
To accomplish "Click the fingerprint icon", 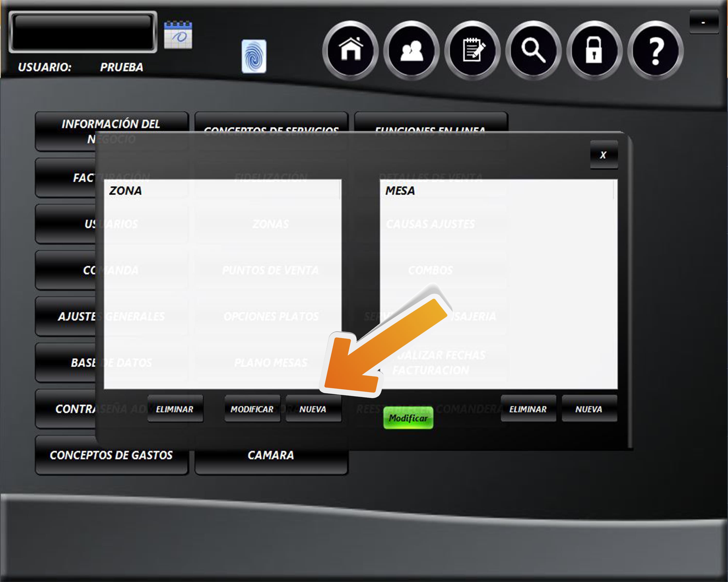I will click(254, 56).
